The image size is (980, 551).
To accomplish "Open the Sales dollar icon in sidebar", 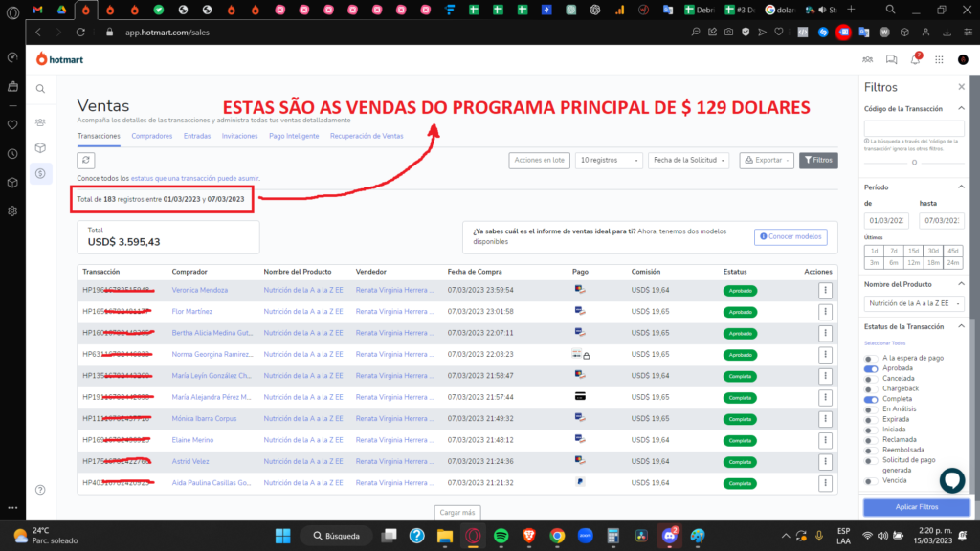I will pos(40,174).
